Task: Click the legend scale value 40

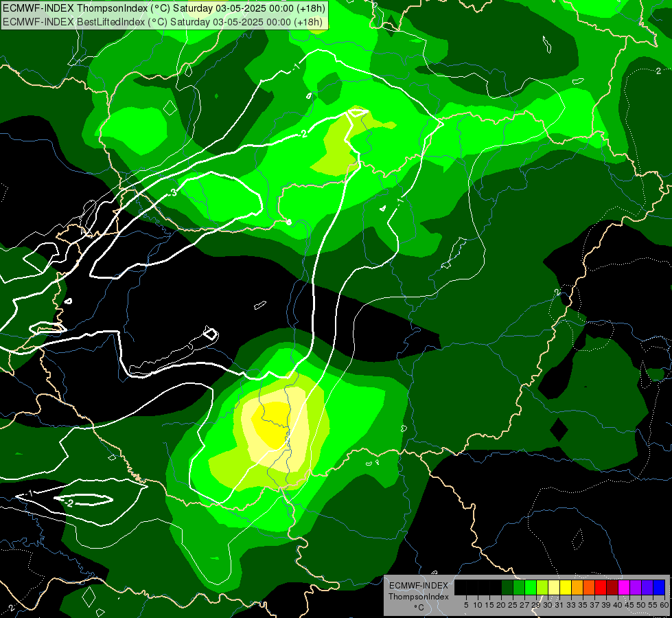Action: click(x=618, y=605)
